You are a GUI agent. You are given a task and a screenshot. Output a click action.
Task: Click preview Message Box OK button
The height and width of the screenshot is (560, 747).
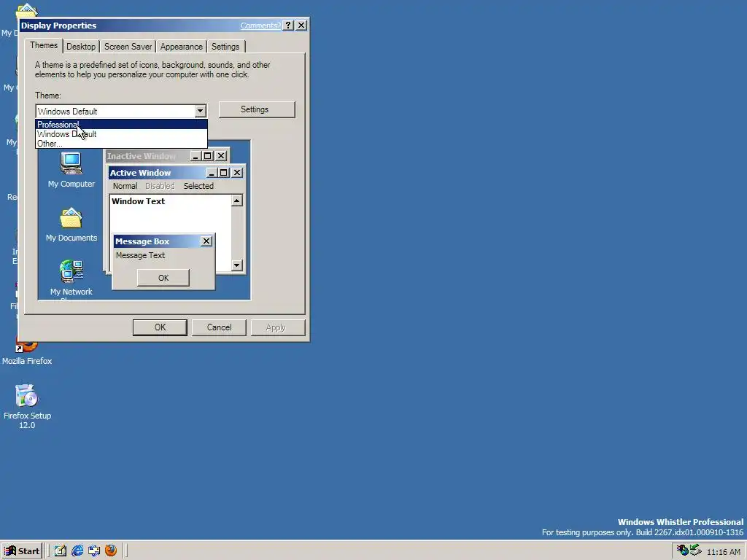(x=163, y=278)
